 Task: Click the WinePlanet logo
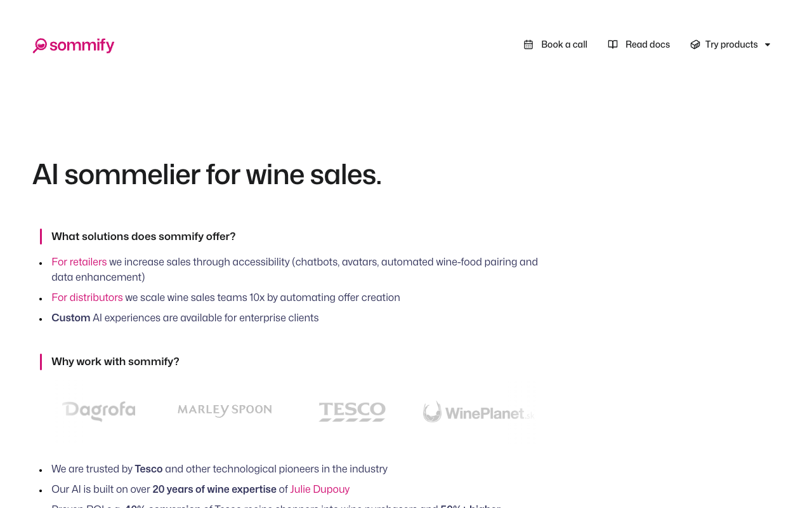click(x=479, y=412)
